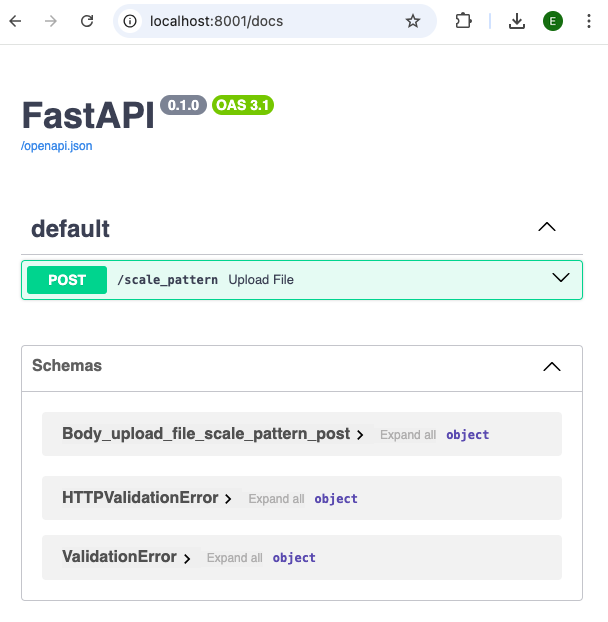Screen dimensions: 608x622
Task: Open the /openapi.json link
Action: (x=56, y=146)
